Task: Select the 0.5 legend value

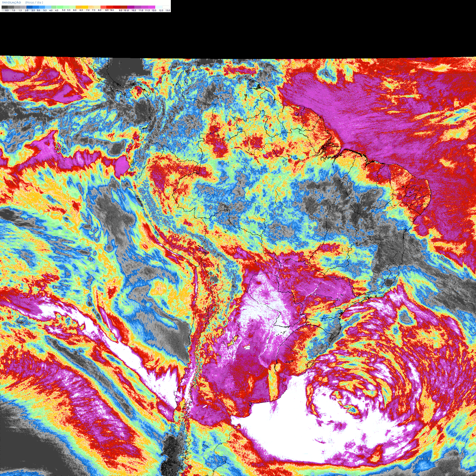Action: coord(7,10)
